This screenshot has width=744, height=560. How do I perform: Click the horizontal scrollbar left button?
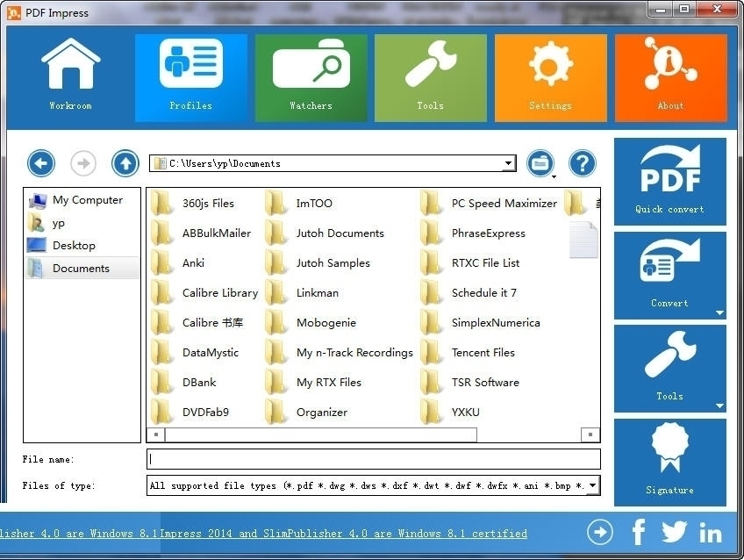pyautogui.click(x=155, y=434)
